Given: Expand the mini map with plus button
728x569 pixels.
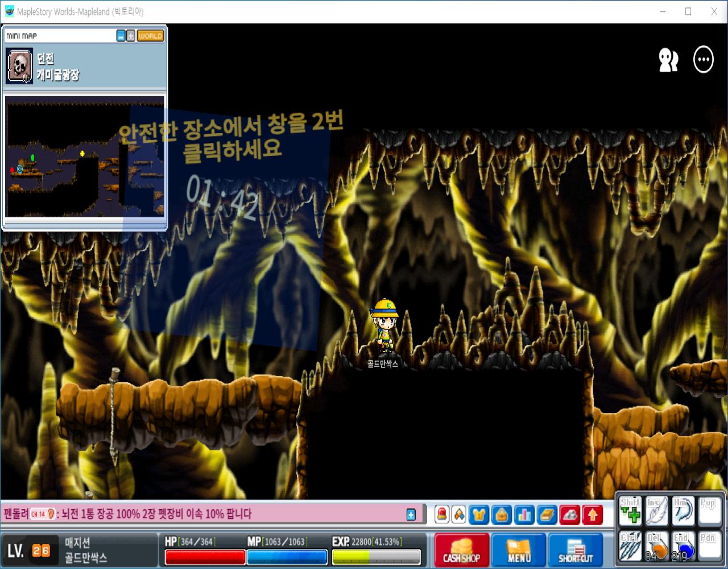Looking at the screenshot, I should [131, 36].
